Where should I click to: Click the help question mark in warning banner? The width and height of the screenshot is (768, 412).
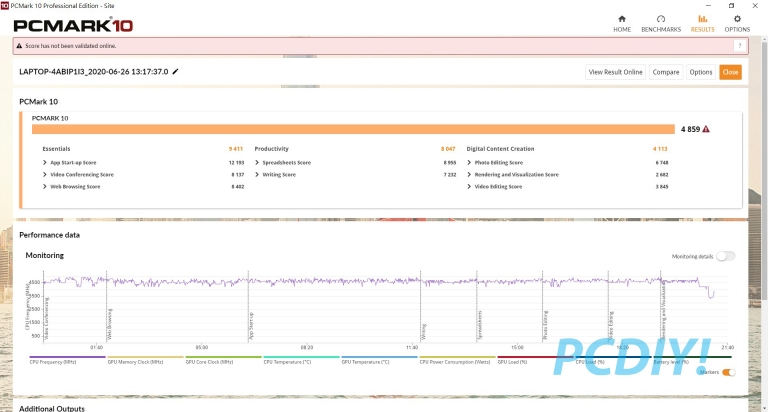coord(740,46)
